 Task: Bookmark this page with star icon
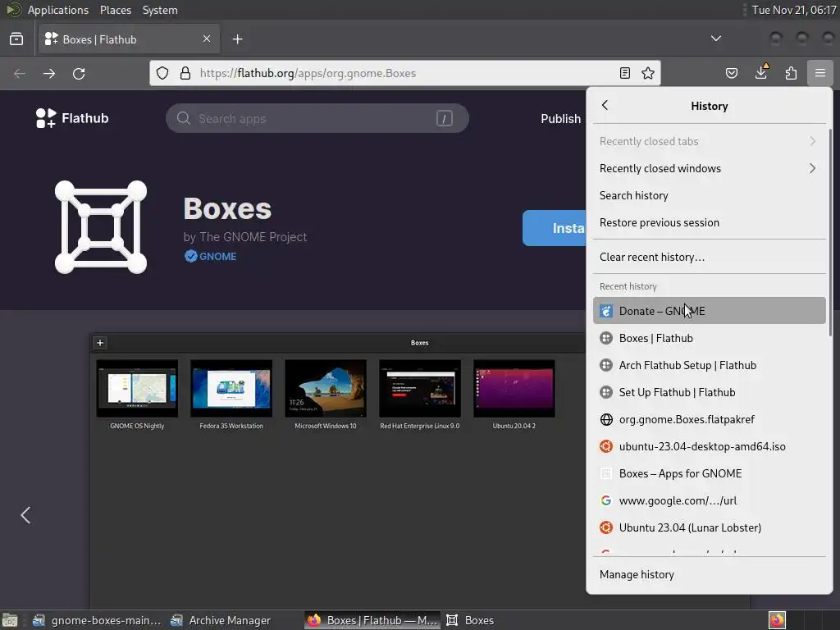[x=648, y=73]
